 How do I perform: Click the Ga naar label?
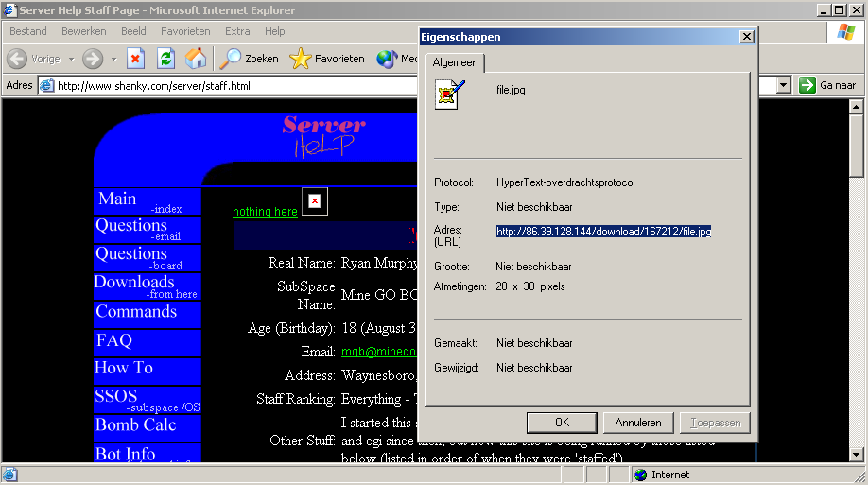838,85
